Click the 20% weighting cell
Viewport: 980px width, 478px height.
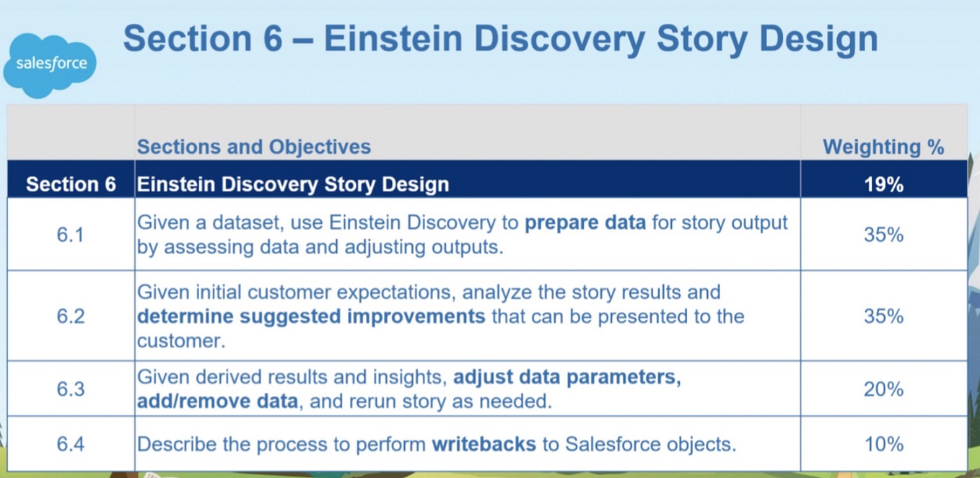pyautogui.click(x=883, y=389)
